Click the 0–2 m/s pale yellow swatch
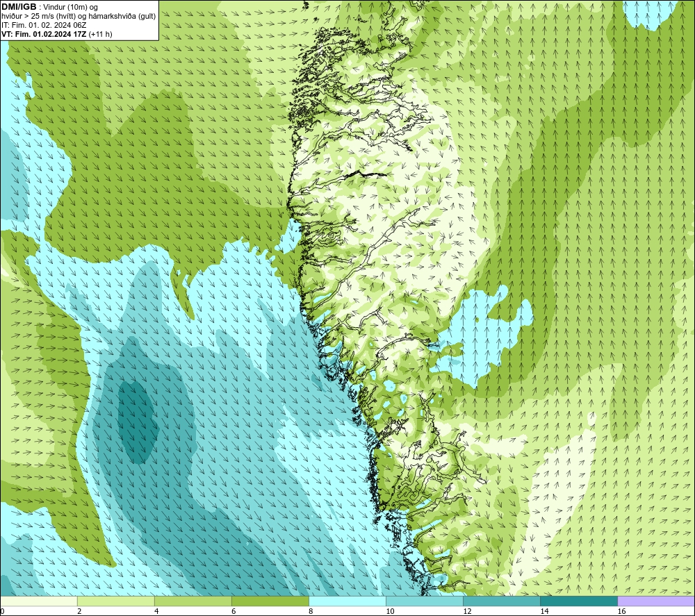The image size is (695, 616). 38,601
